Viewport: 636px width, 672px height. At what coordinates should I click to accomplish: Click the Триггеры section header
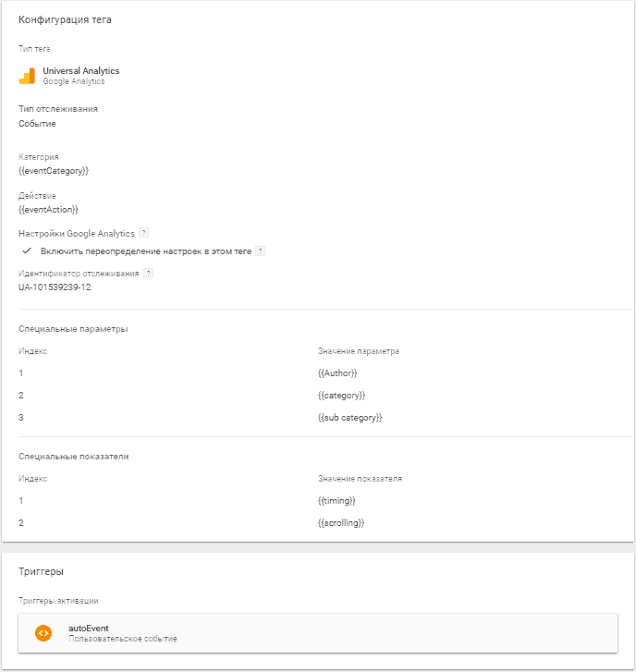pos(42,572)
